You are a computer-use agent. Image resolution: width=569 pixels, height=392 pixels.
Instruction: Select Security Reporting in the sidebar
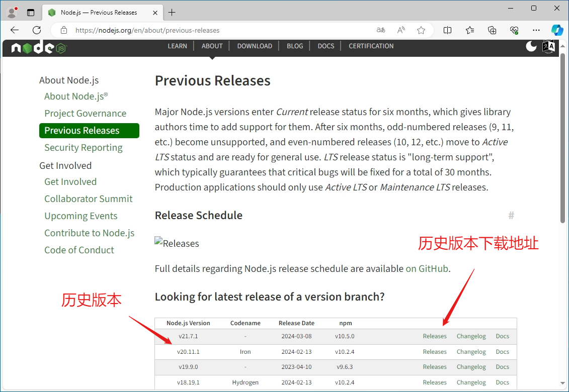(x=84, y=147)
